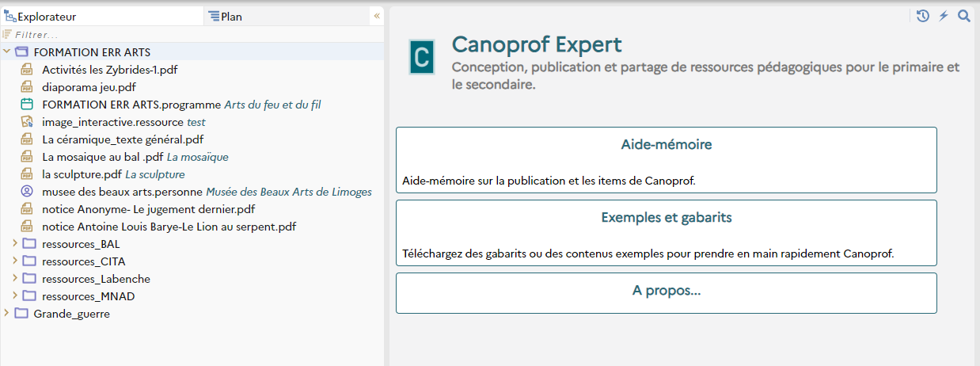The height and width of the screenshot is (366, 980).
Task: Expand the ressources_BAL folder
Action: tap(15, 243)
